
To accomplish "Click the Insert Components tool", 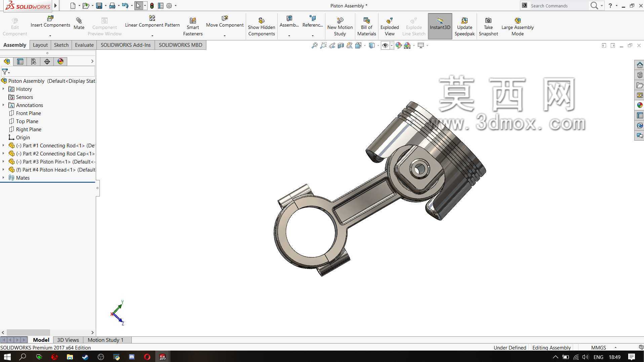I will point(50,22).
